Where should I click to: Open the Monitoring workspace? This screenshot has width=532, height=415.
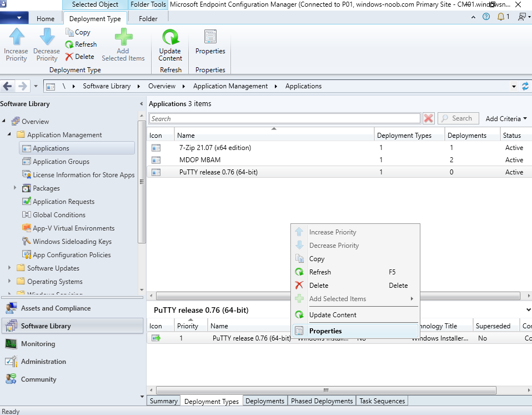coord(73,344)
